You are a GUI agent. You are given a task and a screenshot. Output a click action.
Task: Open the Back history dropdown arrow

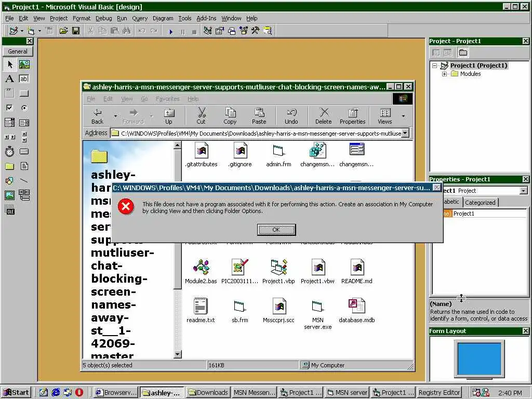(x=115, y=116)
